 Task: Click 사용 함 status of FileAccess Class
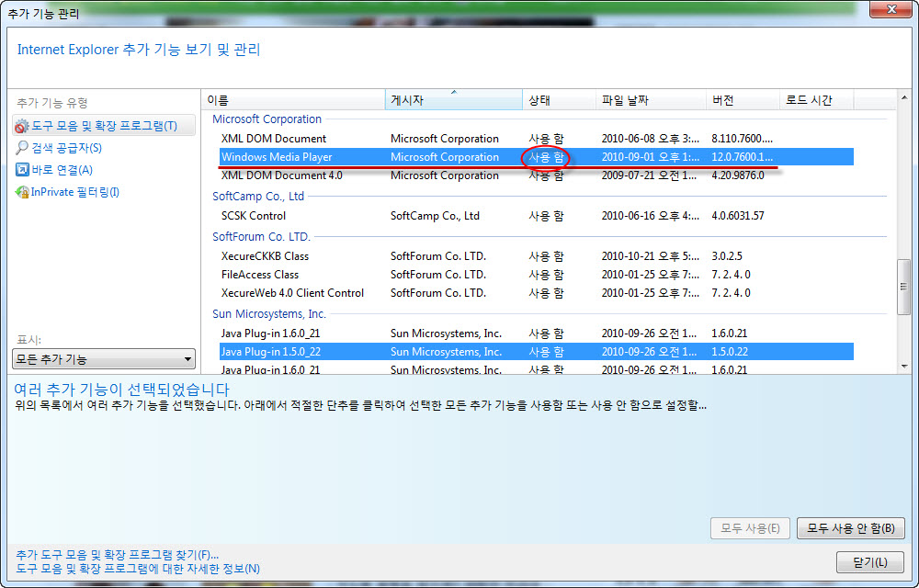[x=546, y=274]
